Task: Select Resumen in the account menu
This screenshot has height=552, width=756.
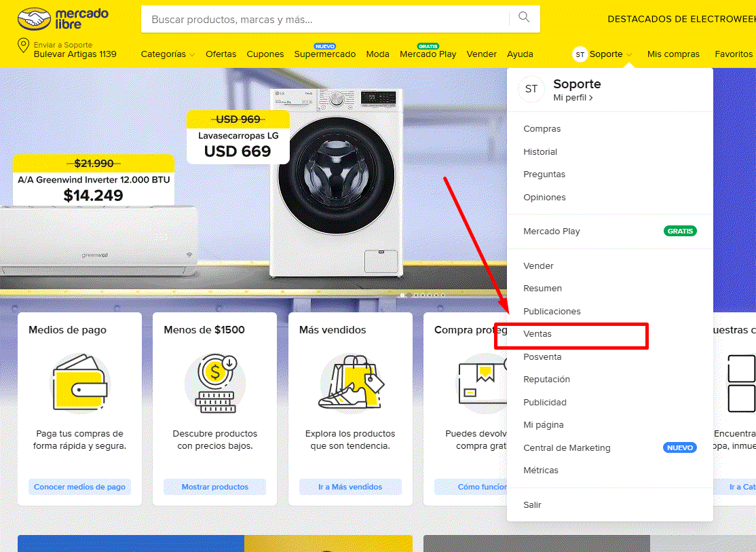Action: click(542, 289)
